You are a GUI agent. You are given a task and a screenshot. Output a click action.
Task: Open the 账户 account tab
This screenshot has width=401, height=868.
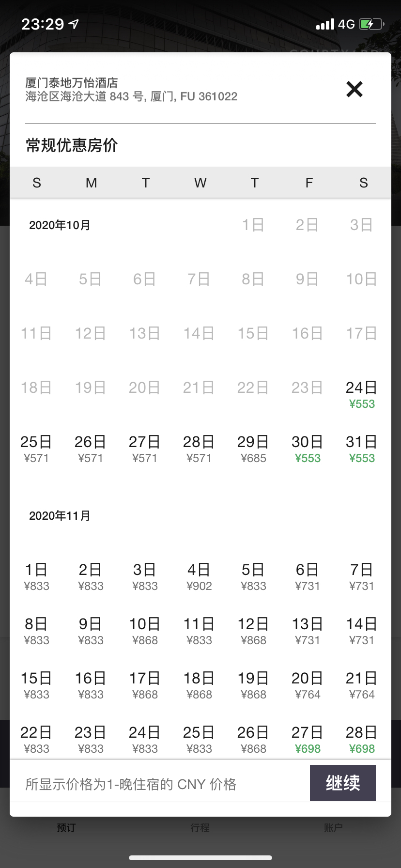[334, 827]
